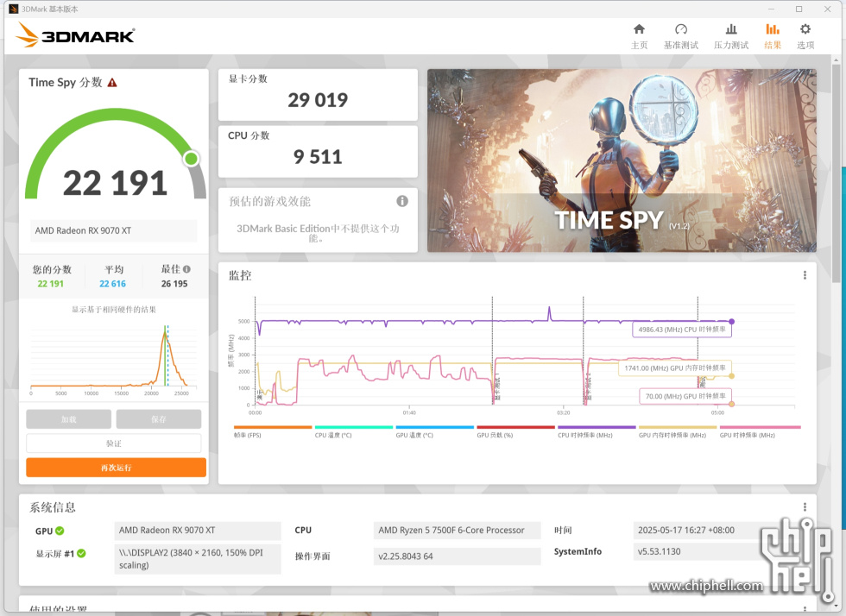Viewport: 846px width, 616px height.
Task: Open the 系统信息 panel three-dot menu
Action: (x=805, y=507)
